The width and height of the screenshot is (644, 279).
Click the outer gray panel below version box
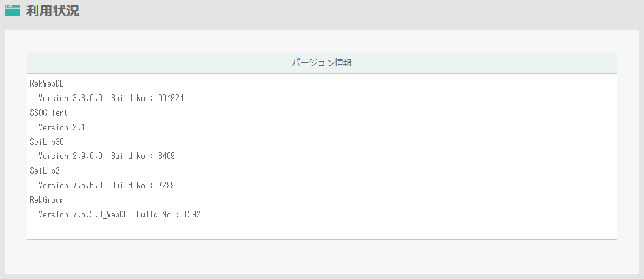(x=321, y=256)
